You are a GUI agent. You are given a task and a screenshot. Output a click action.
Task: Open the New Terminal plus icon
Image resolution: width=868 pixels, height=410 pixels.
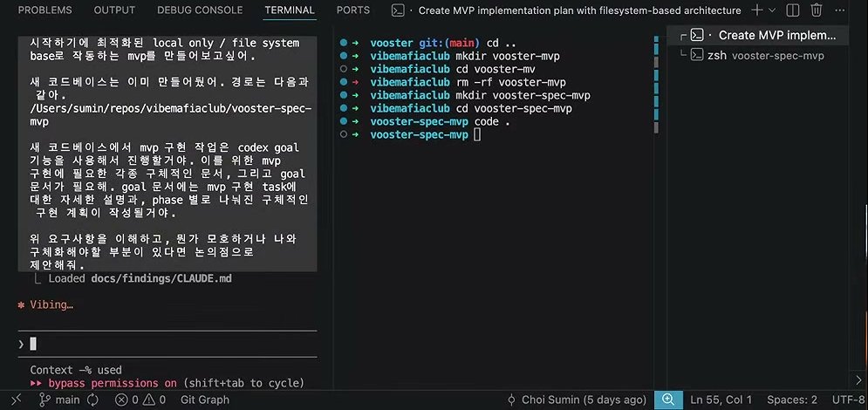756,10
